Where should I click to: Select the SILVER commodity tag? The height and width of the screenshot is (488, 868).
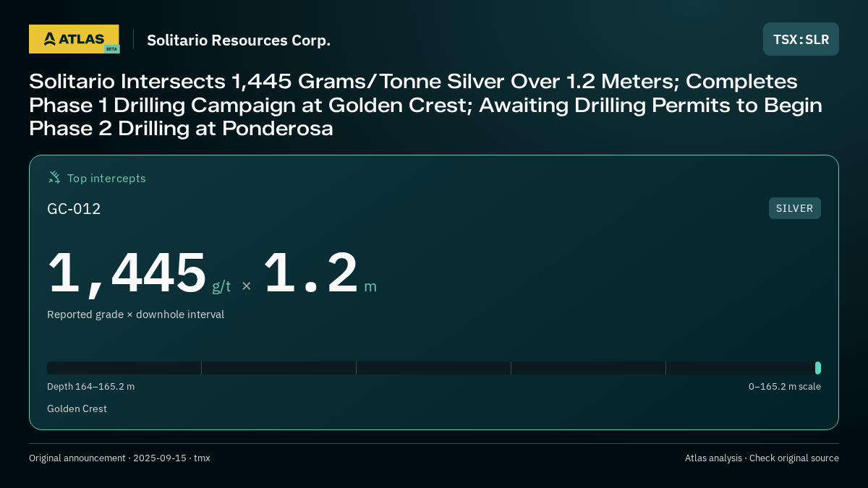coord(794,208)
